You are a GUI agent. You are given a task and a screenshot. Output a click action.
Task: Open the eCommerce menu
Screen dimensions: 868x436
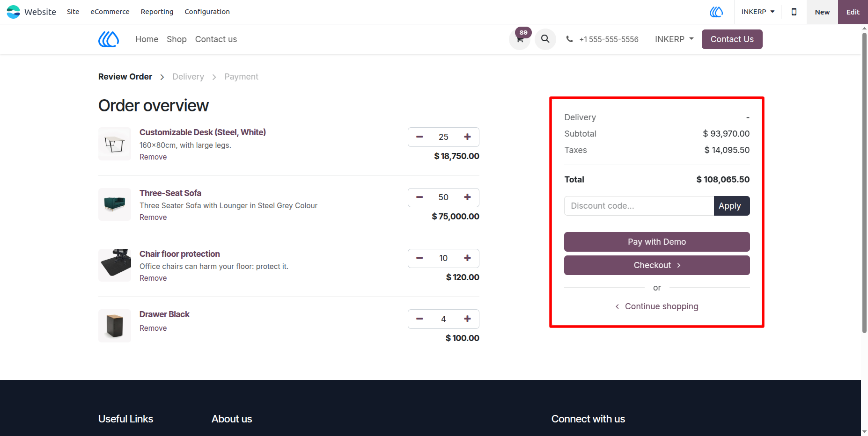[x=110, y=12]
